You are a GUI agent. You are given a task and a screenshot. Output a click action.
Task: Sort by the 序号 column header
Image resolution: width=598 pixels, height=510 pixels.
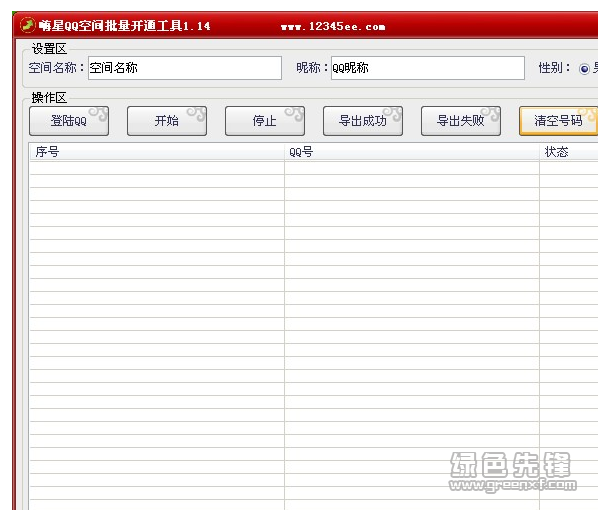click(157, 152)
